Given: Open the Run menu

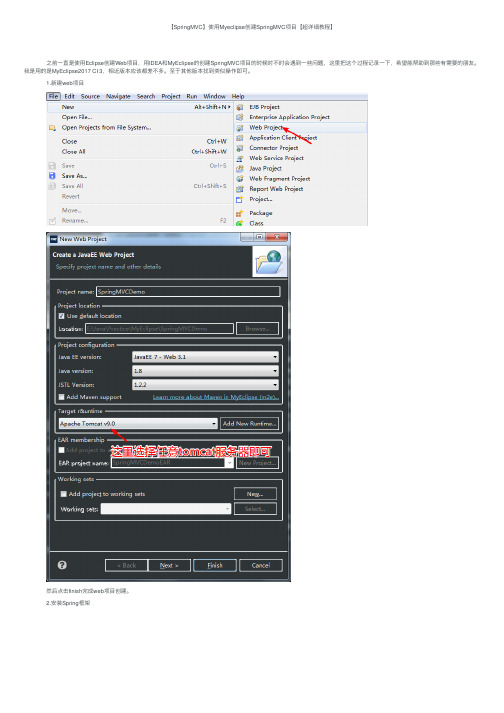Looking at the screenshot, I should click(192, 96).
